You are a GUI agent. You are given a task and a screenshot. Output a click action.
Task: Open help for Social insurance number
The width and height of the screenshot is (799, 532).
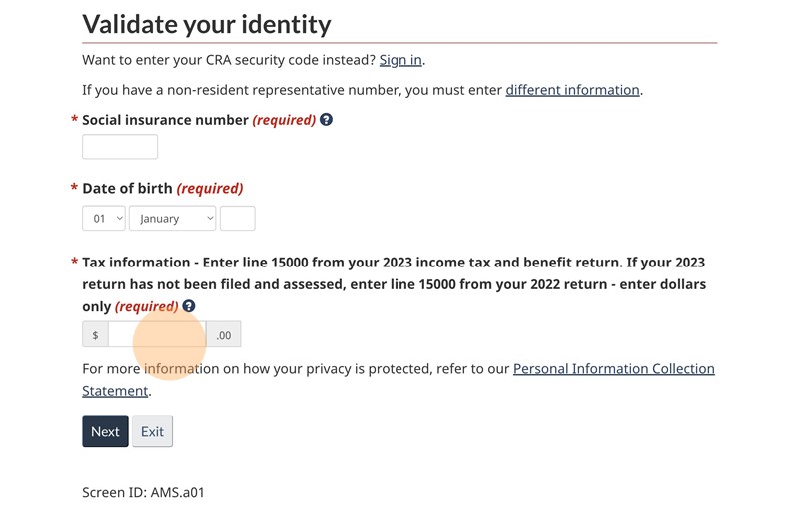click(326, 120)
